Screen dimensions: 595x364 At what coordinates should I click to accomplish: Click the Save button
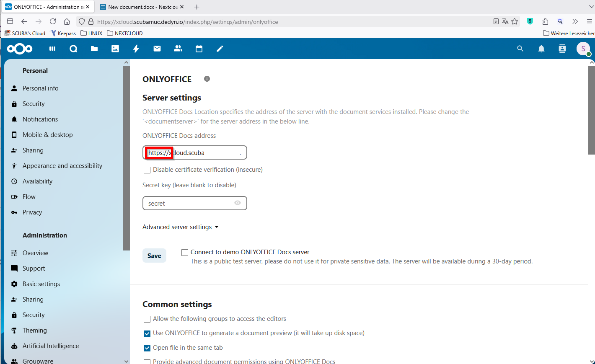pos(154,256)
